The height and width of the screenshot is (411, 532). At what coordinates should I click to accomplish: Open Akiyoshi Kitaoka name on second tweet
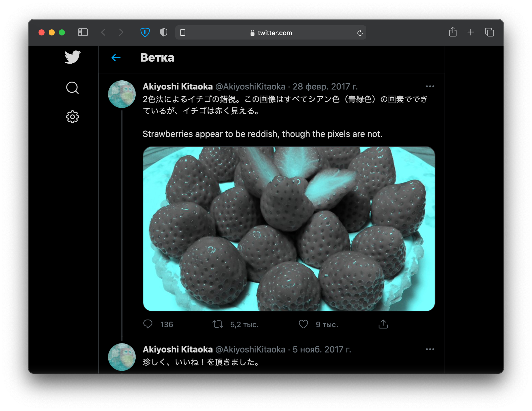pos(178,349)
